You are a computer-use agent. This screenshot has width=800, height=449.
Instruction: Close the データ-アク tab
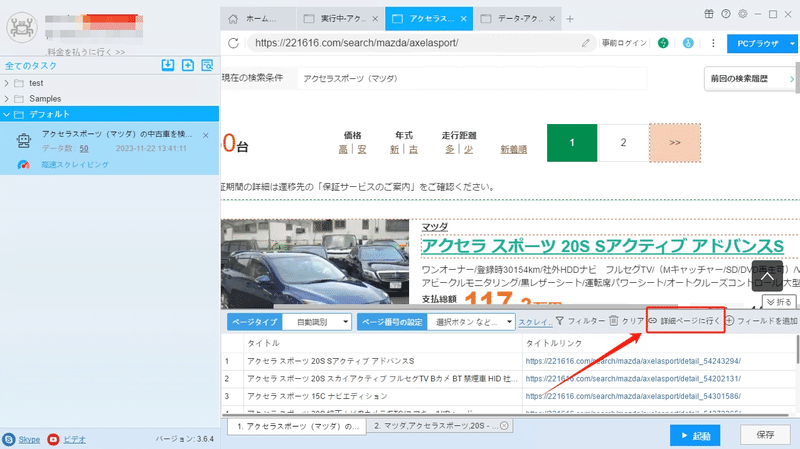point(552,19)
